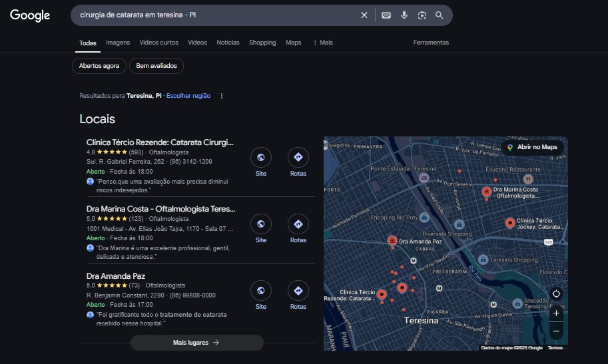608x364 pixels.
Task: Get Rotas for Dra Marina Costa
Action: click(298, 229)
